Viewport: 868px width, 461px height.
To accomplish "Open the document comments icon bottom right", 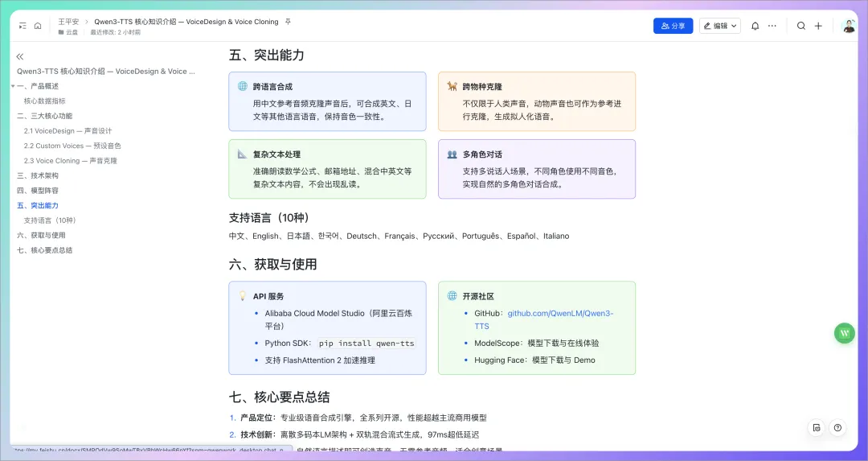I will tap(817, 428).
